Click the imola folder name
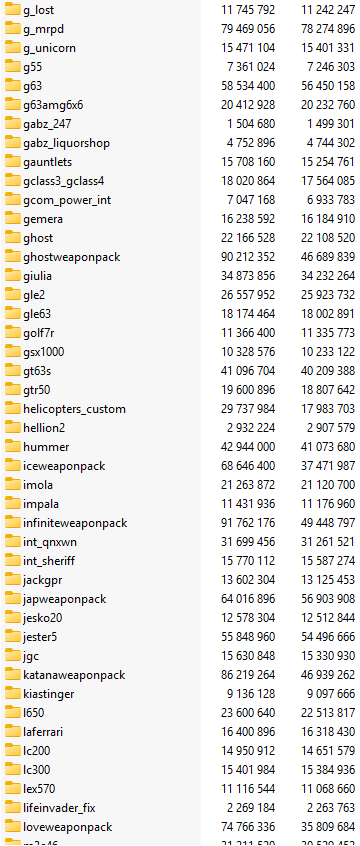 38,485
